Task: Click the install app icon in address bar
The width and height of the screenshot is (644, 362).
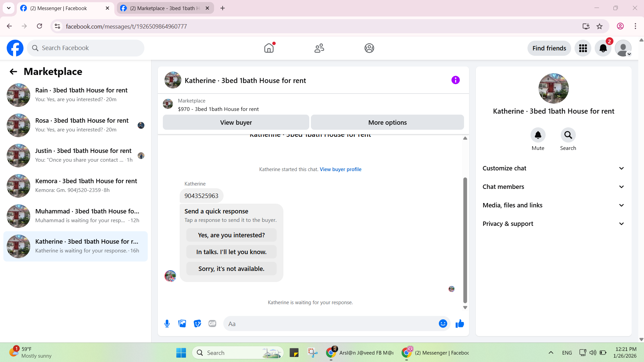Action: coord(586,26)
